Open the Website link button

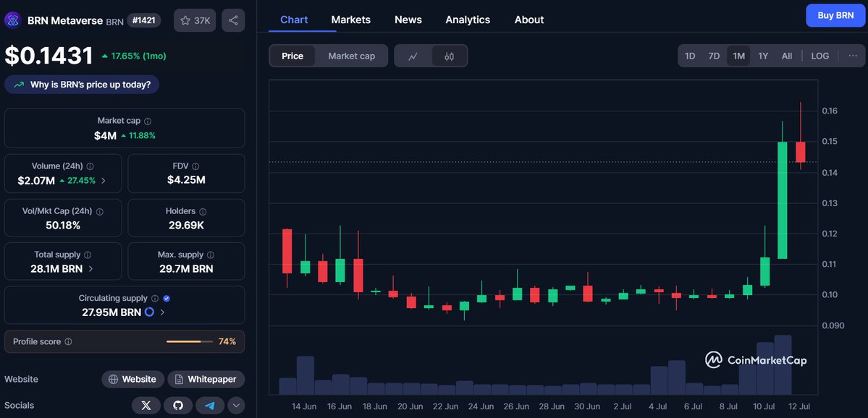(133, 379)
